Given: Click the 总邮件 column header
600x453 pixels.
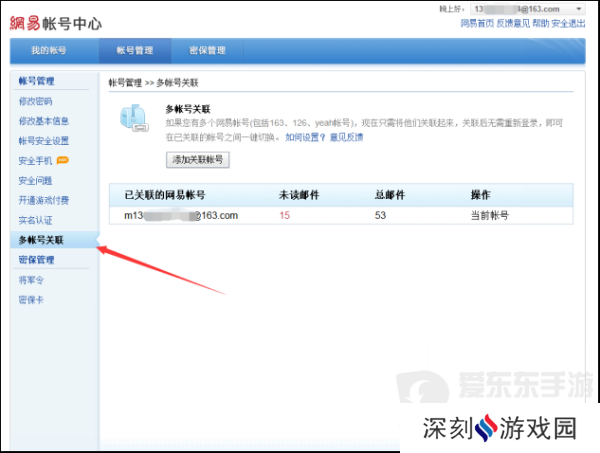Looking at the screenshot, I should (x=390, y=195).
